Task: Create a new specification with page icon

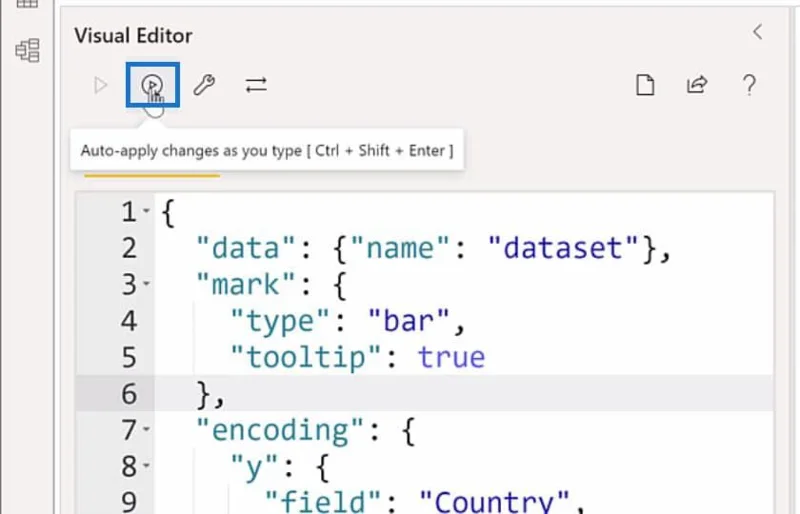Action: click(x=645, y=85)
